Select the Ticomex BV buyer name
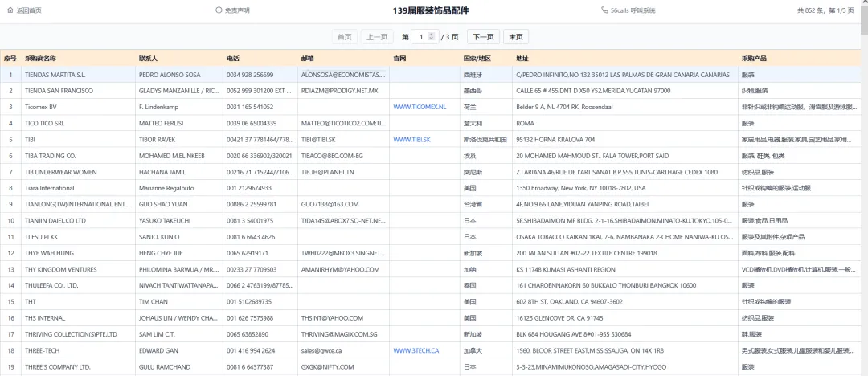Screen dimensions: 868x376 coord(41,107)
